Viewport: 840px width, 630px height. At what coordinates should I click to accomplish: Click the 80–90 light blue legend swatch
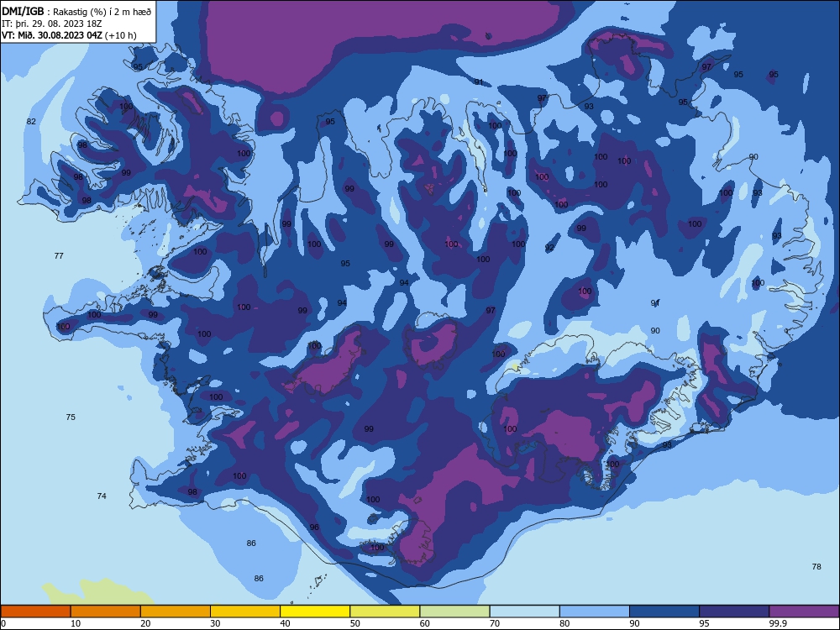(x=595, y=612)
